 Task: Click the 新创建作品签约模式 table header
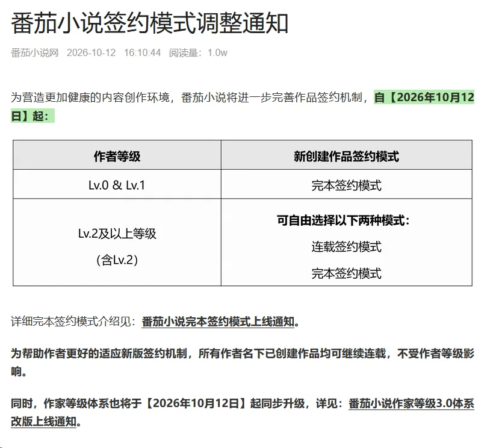pyautogui.click(x=346, y=157)
